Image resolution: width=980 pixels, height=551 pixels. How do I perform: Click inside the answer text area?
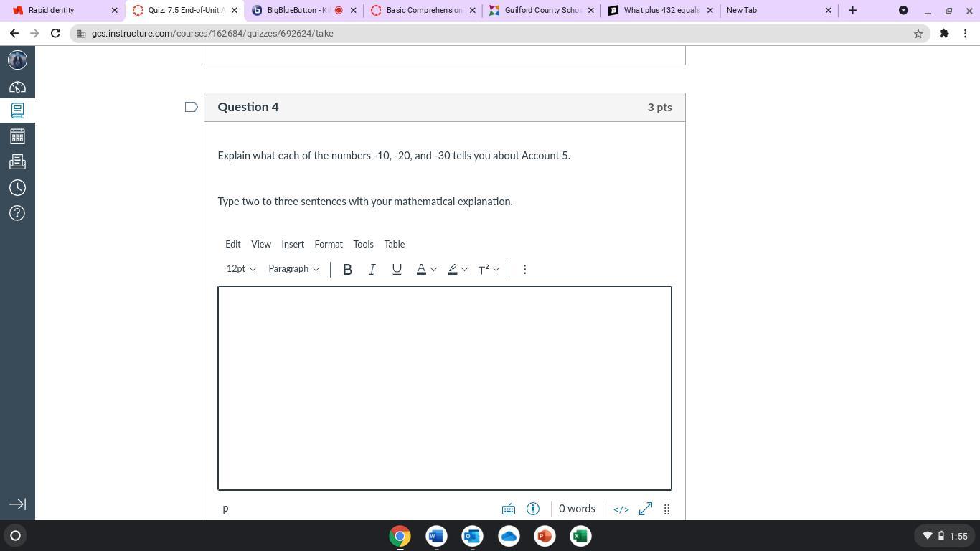click(x=445, y=388)
